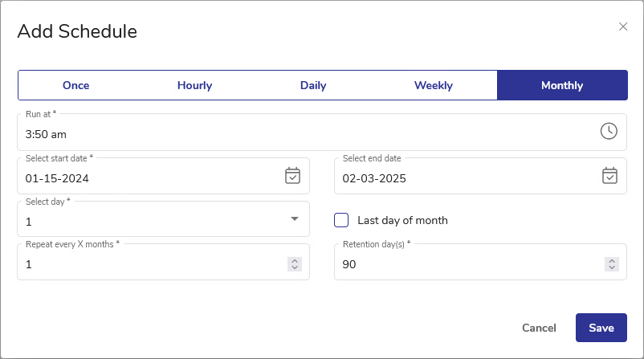
Task: Click the Run at time field
Action: [x=305, y=135]
